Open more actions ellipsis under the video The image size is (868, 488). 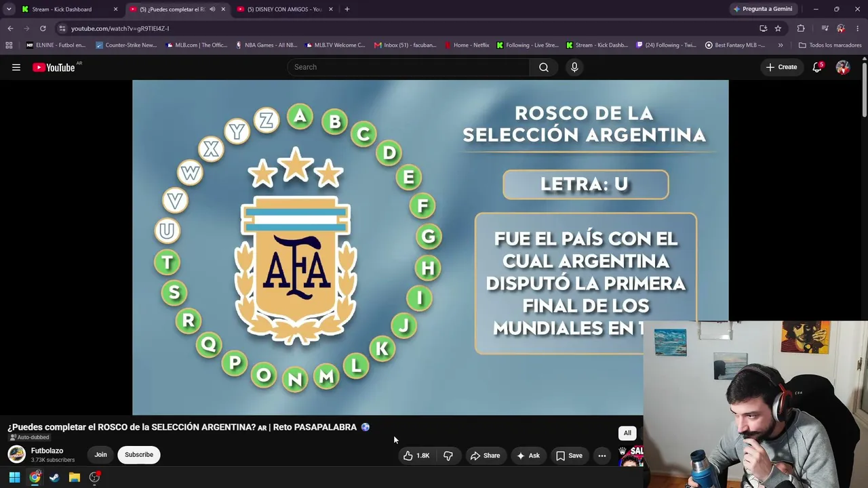coord(602,455)
